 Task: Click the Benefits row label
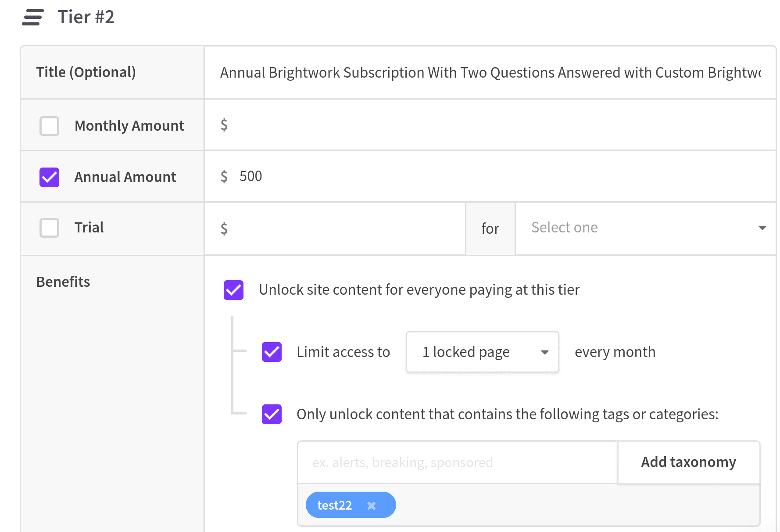point(63,282)
